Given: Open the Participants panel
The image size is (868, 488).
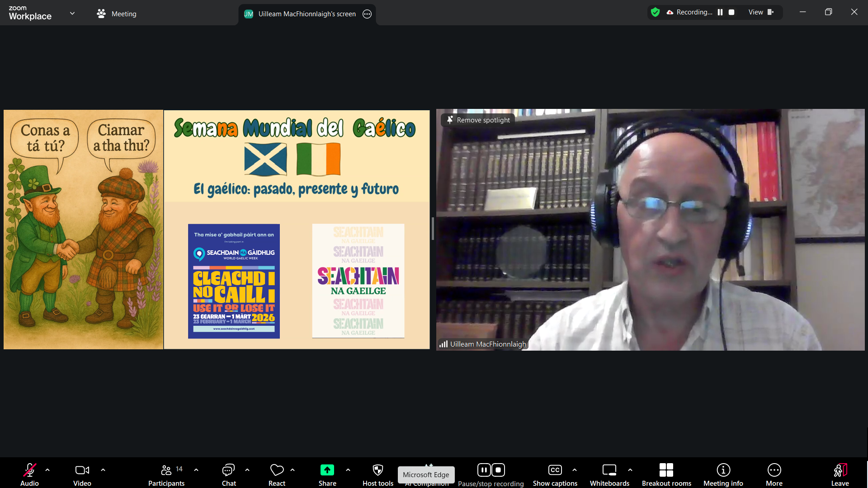Looking at the screenshot, I should tap(166, 470).
